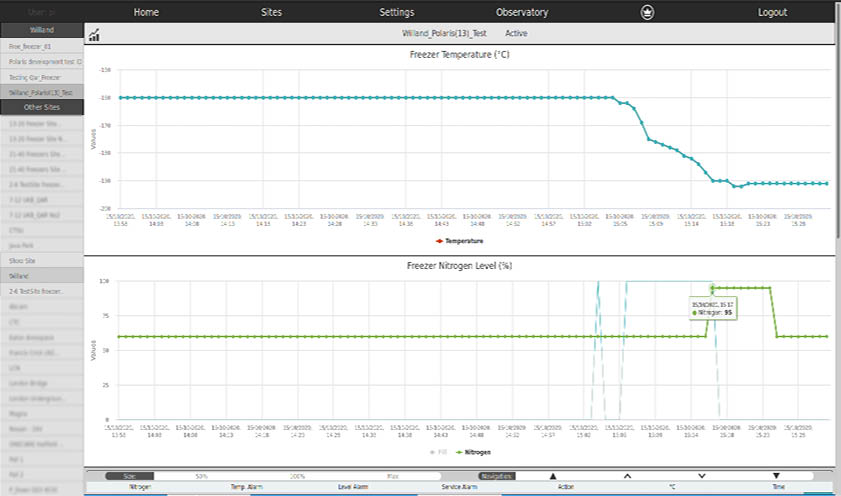This screenshot has height=496, width=841.
Task: Click the filled down-triangle navigation arrow
Action: (x=776, y=476)
